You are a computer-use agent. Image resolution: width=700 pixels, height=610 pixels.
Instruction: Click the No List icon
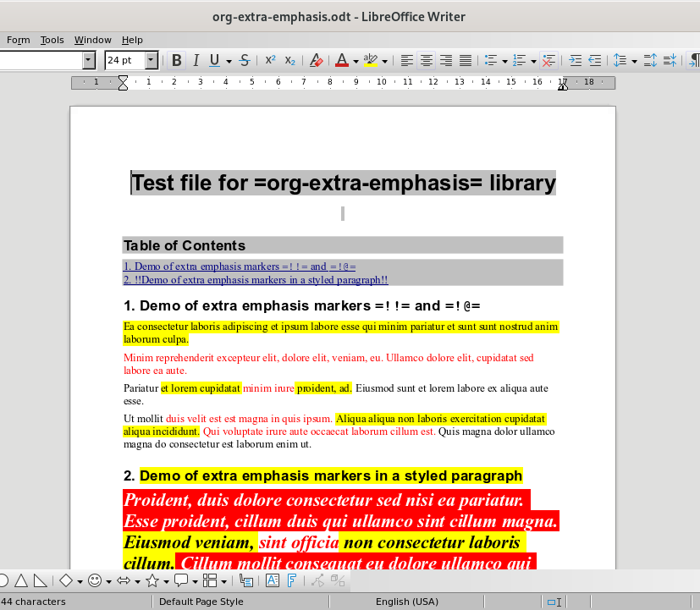[548, 60]
